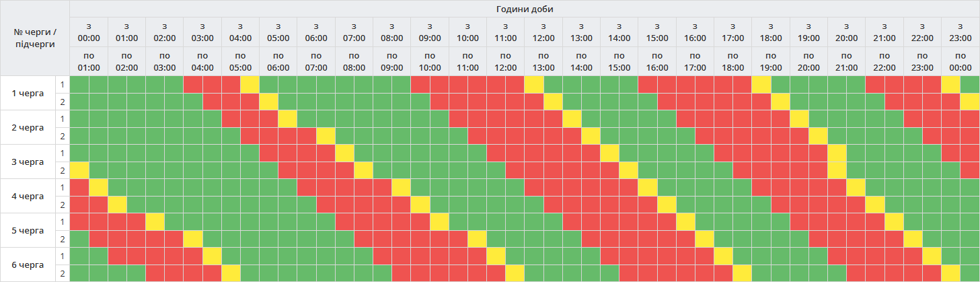Click yellow cell at 00:00 in 3 черга subqueue 2
Screen dimensions: 980x282
pos(79,170)
